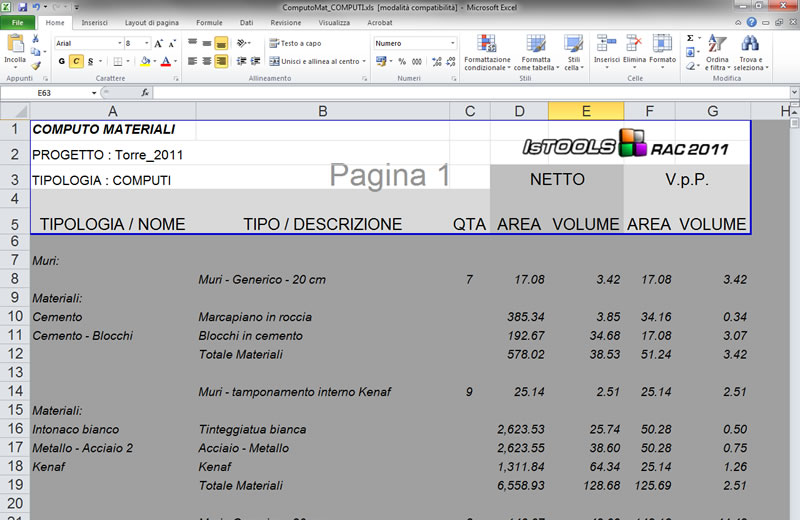Increase font size with the large A icon

[x=159, y=43]
